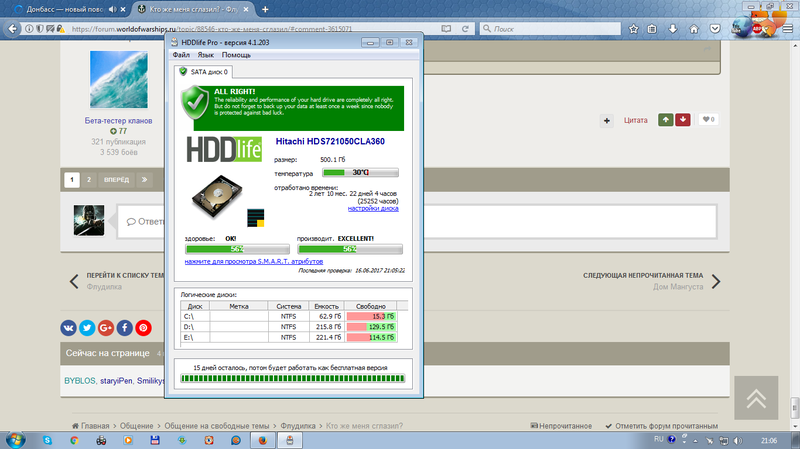Click the Adblock Plus toolbar icon
The height and width of the screenshot is (449, 800).
(x=757, y=29)
